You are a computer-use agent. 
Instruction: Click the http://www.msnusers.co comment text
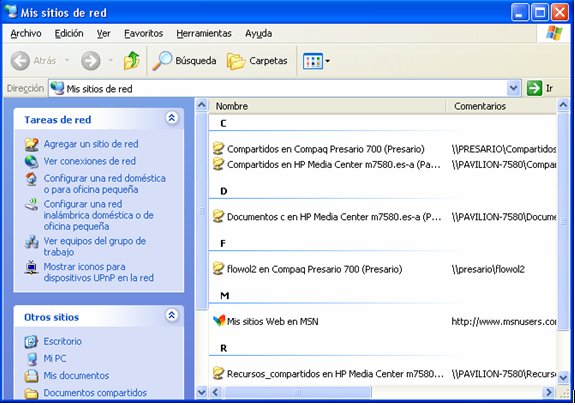click(504, 322)
